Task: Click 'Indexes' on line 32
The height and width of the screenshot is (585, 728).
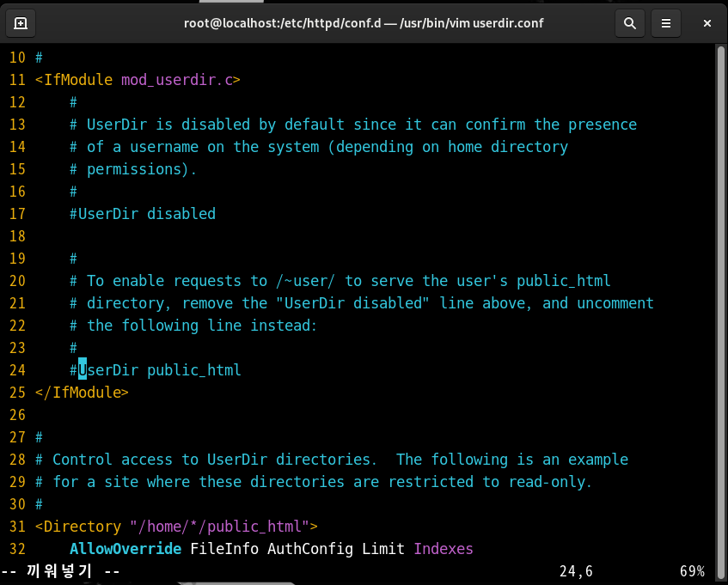Action: click(444, 549)
